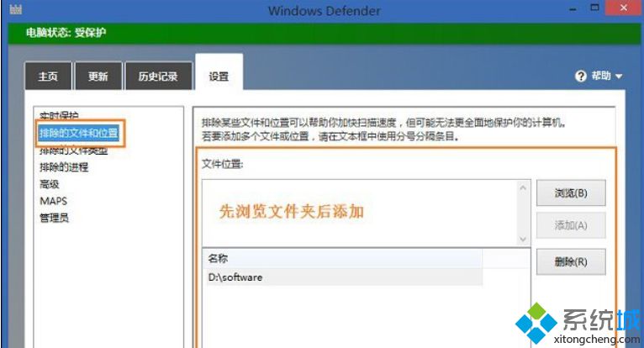Select 排除的进程 in settings list
The image size is (644, 348).
64,167
